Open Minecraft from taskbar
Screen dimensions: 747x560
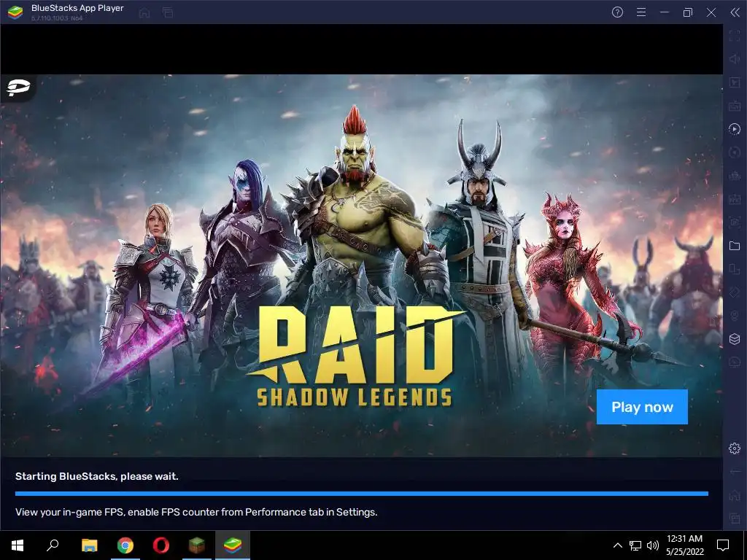(x=197, y=545)
